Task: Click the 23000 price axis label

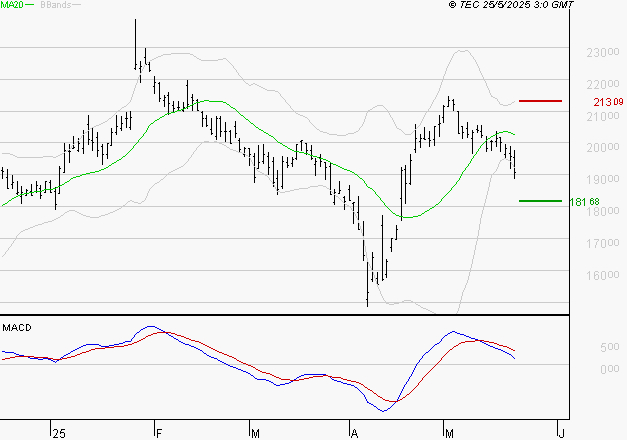Action: pos(603,52)
